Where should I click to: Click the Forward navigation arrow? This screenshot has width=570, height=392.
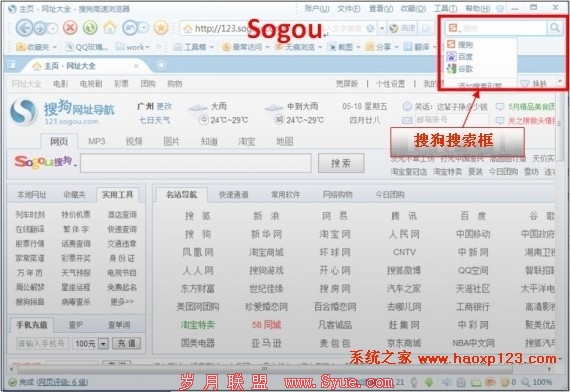coord(41,28)
